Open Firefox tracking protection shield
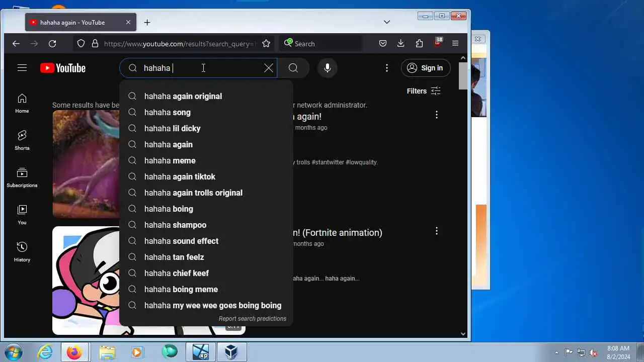The width and height of the screenshot is (644, 362). (81, 44)
